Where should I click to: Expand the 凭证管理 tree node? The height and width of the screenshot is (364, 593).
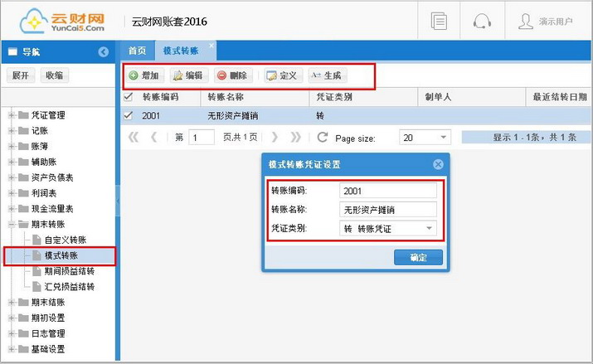click(12, 115)
